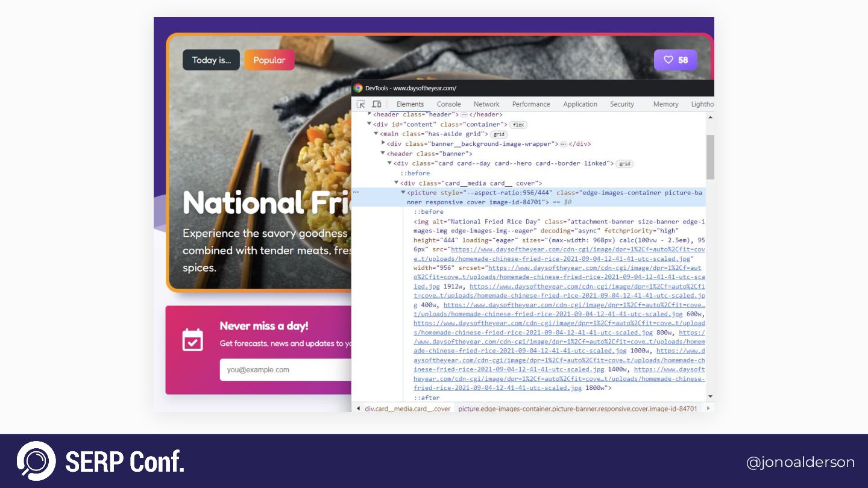Select the picture.edge-images-container breadcrumb item
The width and height of the screenshot is (868, 488).
coord(577,408)
